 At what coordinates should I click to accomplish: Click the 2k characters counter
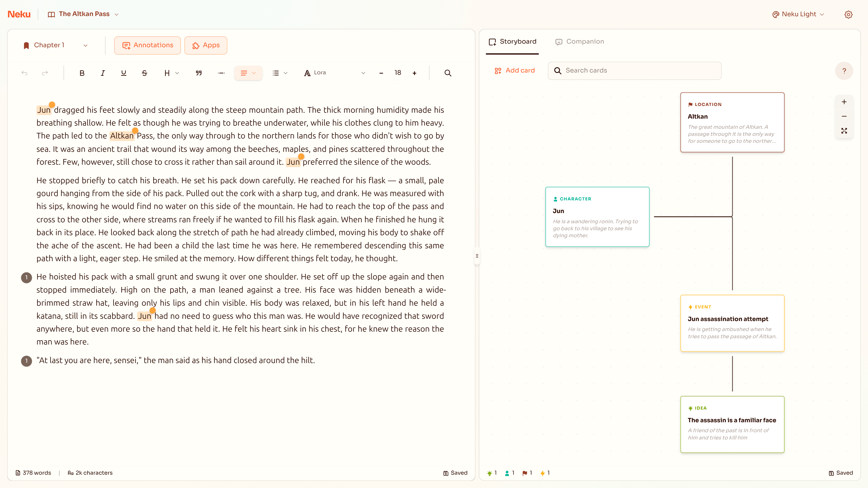(90, 473)
